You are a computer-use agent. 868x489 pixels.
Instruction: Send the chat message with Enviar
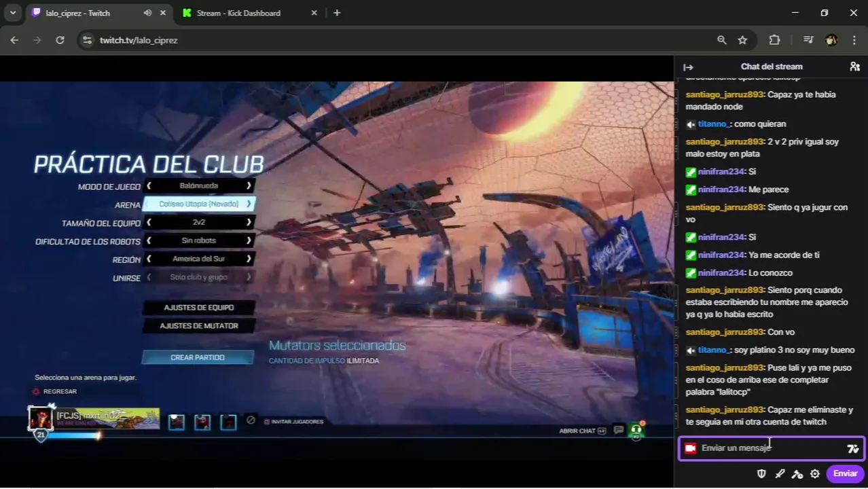tap(845, 473)
